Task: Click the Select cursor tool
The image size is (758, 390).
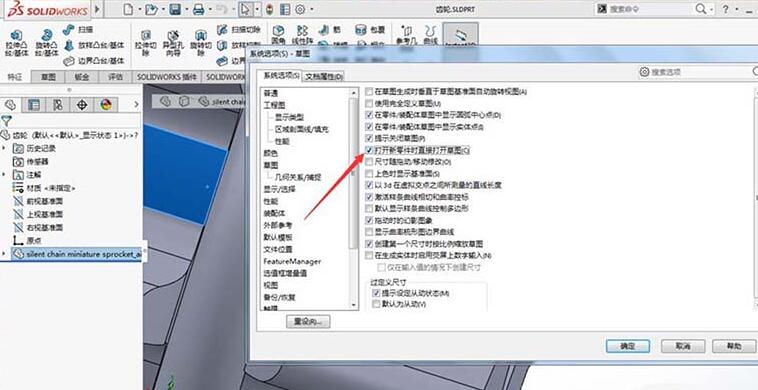Action: point(245,9)
